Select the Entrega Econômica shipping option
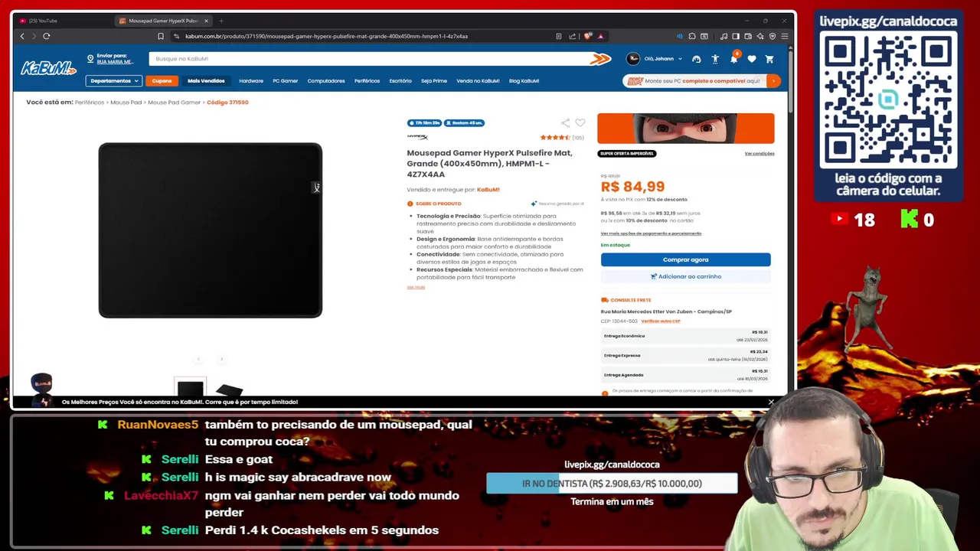The image size is (980, 551). coord(686,336)
